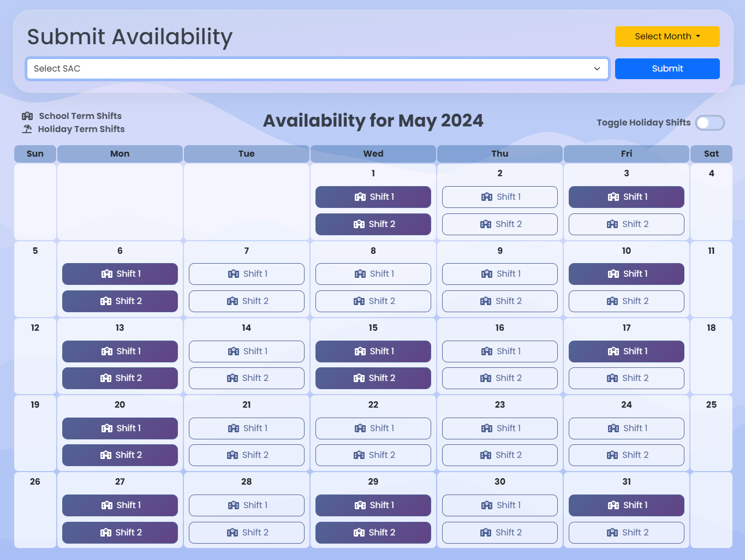Select Shift 1 on Tuesday May 21

click(x=247, y=428)
